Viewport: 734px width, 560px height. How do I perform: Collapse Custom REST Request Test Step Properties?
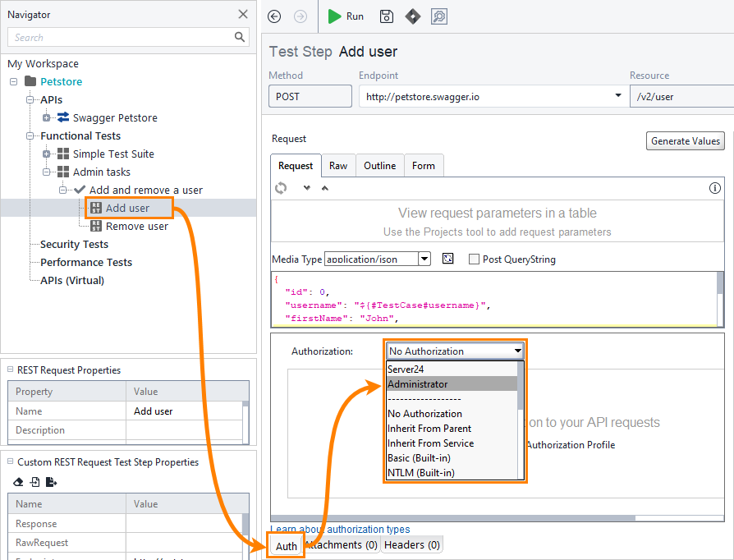tap(9, 462)
